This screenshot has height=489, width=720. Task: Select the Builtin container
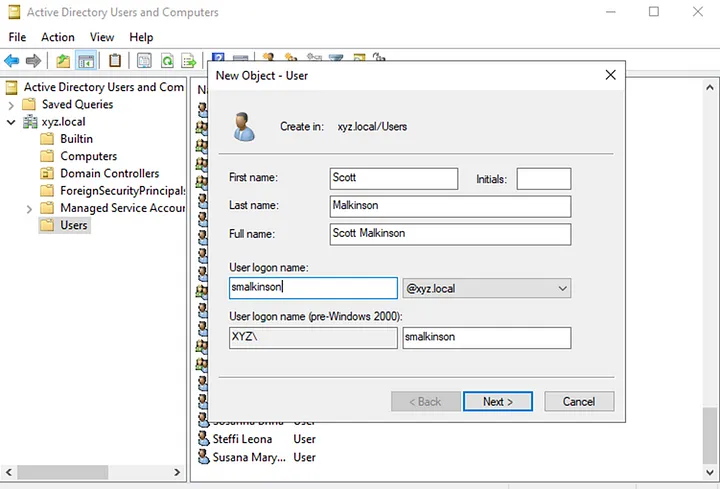[x=76, y=139]
